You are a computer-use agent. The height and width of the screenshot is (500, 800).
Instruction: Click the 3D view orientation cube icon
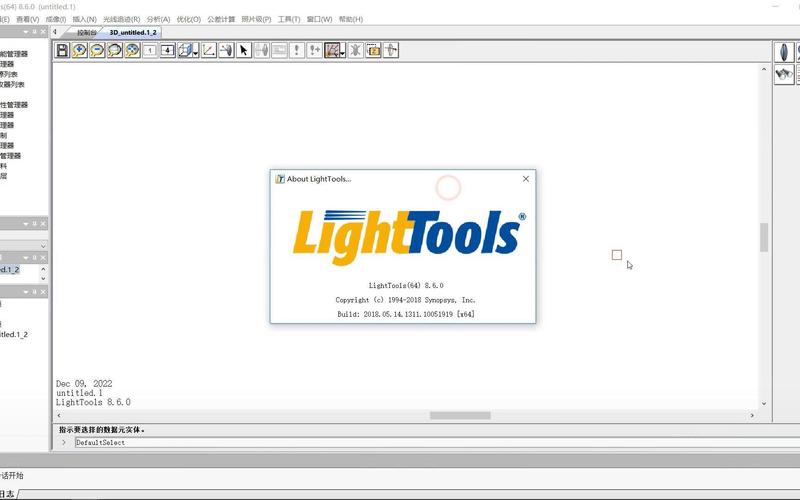coord(185,50)
